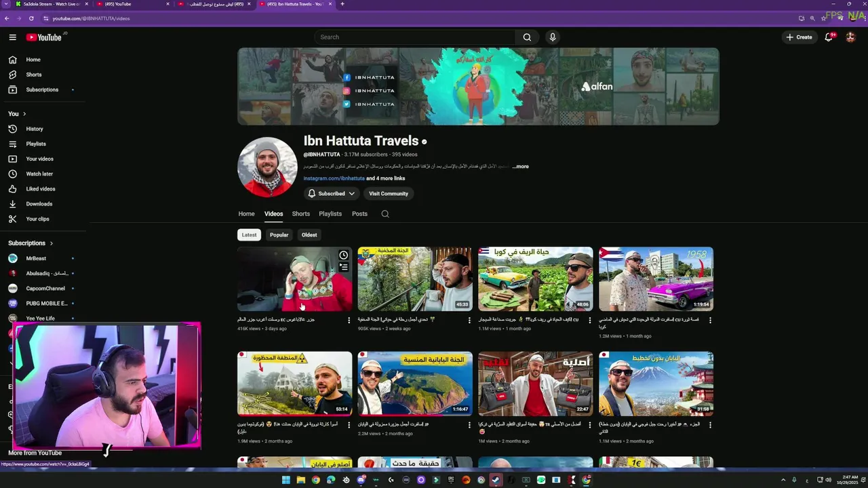Viewport: 868px width, 488px height.
Task: Switch to the channel Posts tab
Action: (x=359, y=213)
